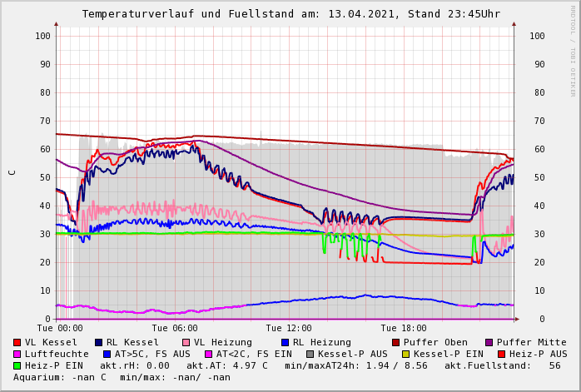The height and width of the screenshot is (392, 581).
Task: Click the gray Kessel-P AUS legend swatch
Action: click(310, 354)
